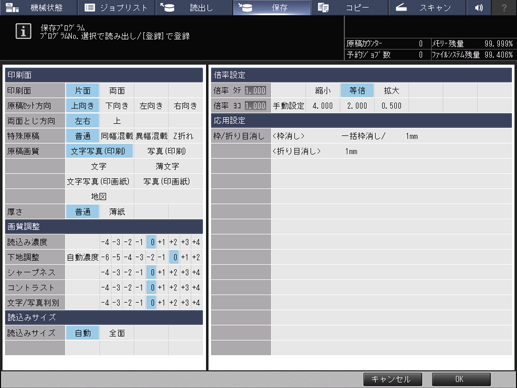Choose the 4.000 magnification preset
This screenshot has width=517, height=388.
pos(323,106)
